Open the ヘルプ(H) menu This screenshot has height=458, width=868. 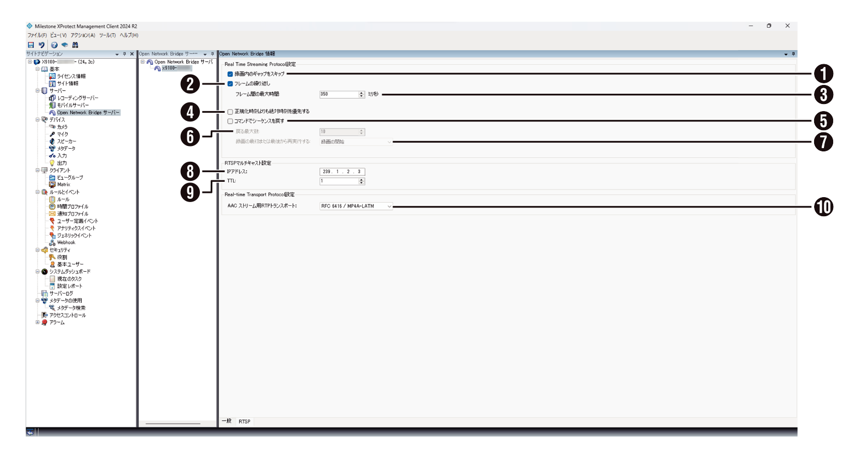pos(129,35)
